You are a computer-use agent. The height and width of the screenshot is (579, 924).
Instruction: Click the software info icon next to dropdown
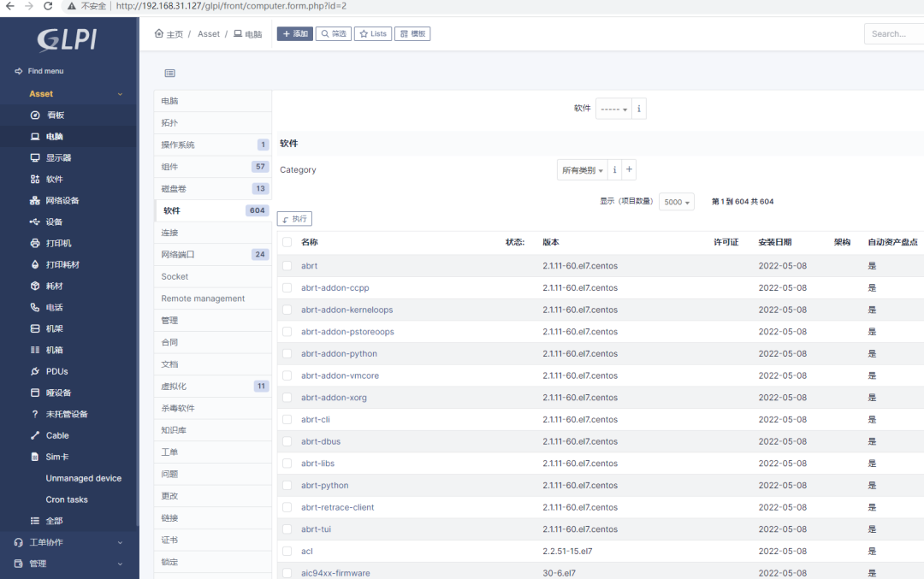[639, 109]
